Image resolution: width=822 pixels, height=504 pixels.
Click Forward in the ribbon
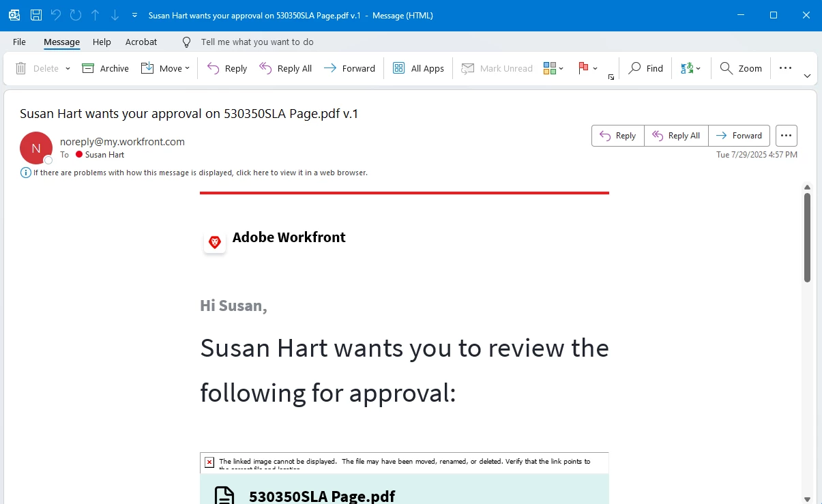click(x=349, y=68)
